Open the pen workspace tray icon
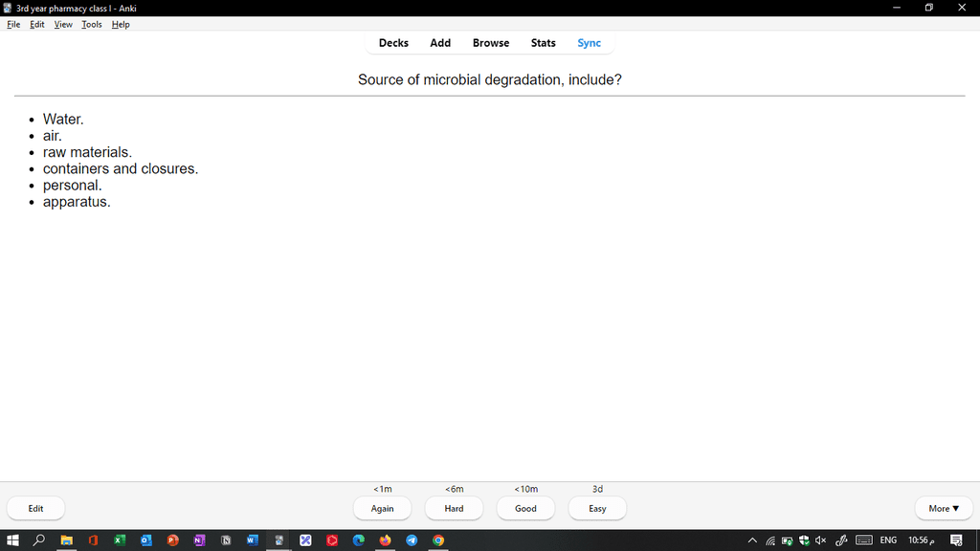Viewport: 980px width, 551px height. (841, 540)
